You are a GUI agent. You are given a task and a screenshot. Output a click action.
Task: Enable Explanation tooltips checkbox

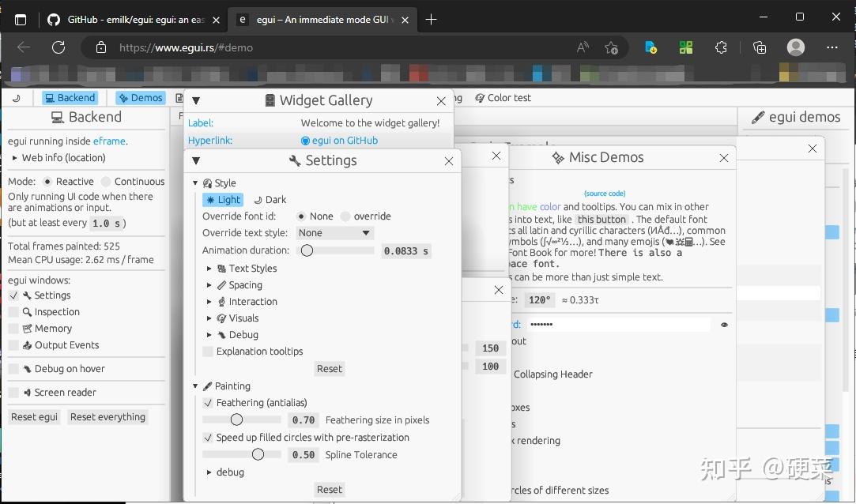coord(207,352)
